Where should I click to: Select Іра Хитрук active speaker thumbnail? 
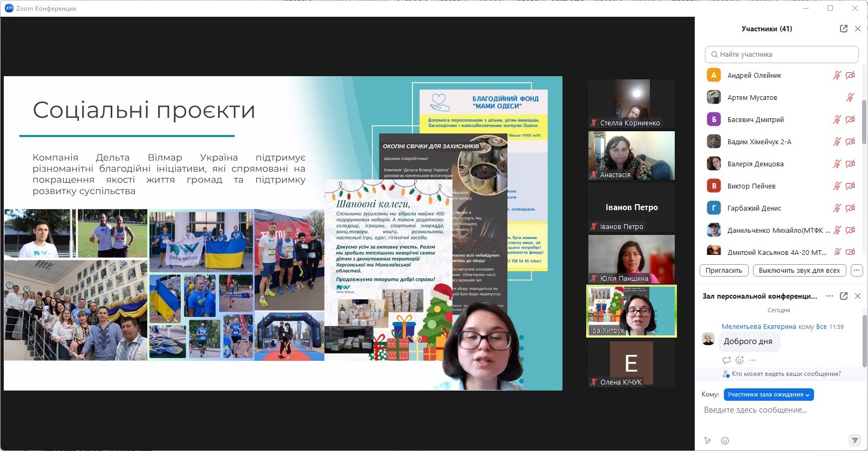[x=632, y=311]
